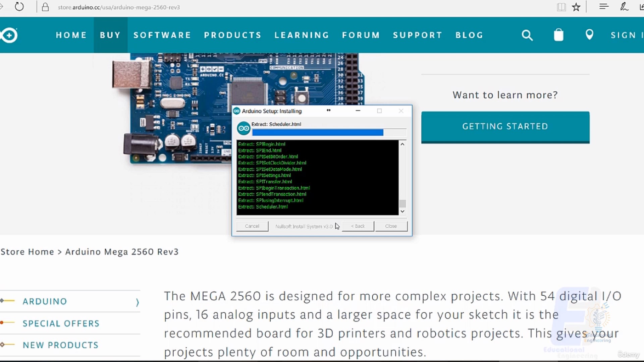The width and height of the screenshot is (644, 362).
Task: Click the SIGN IN link
Action: tap(627, 35)
